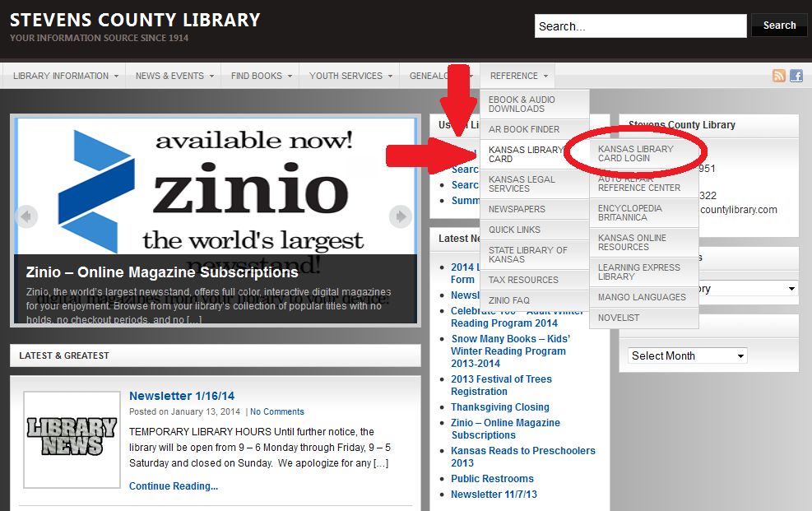Go to previous slide arrow
Image resolution: width=812 pixels, height=511 pixels.
pos(26,216)
